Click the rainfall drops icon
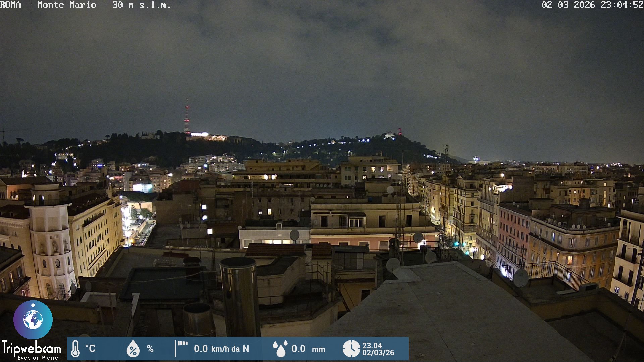 pos(280,349)
